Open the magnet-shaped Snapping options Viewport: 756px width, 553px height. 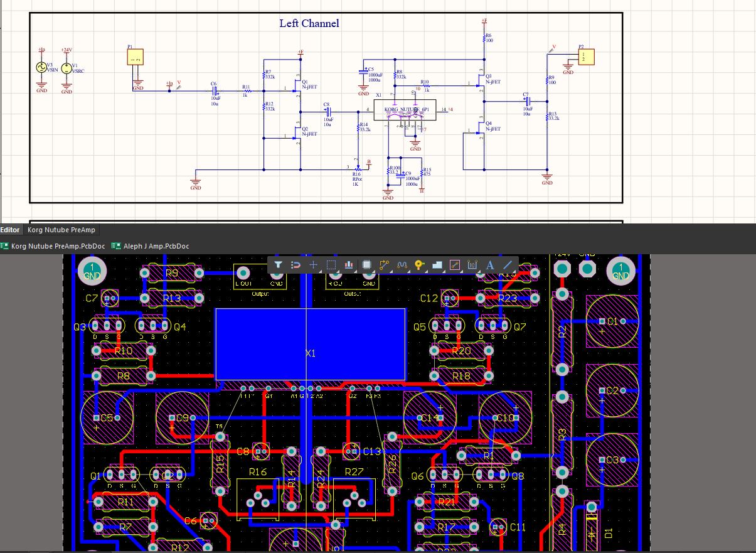click(x=295, y=265)
